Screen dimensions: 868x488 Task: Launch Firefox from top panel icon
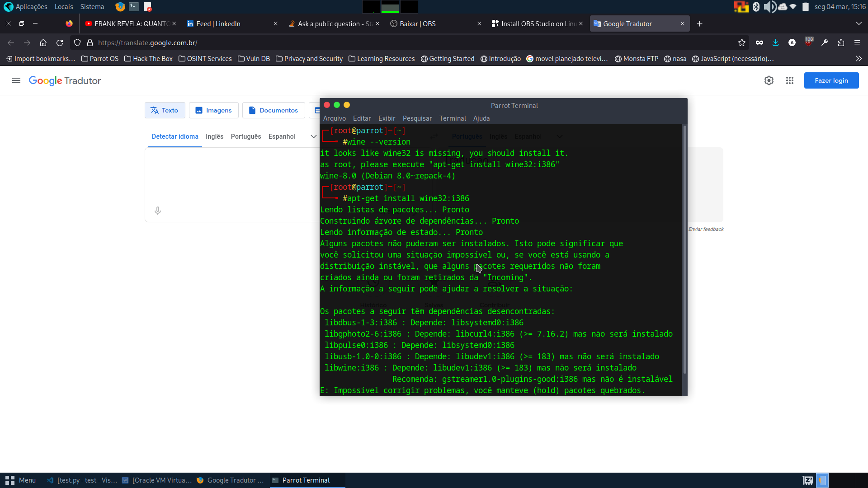coord(120,7)
